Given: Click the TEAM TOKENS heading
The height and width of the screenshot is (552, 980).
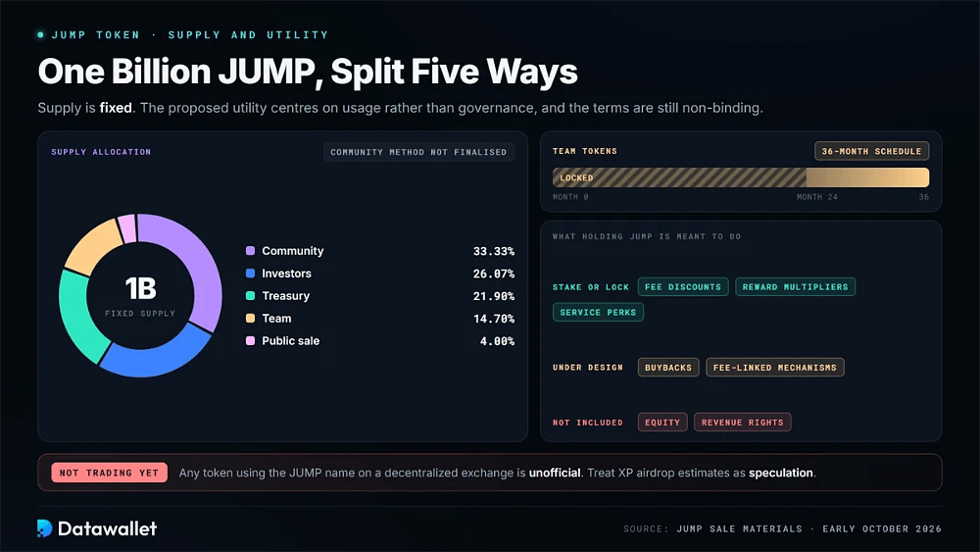Looking at the screenshot, I should pyautogui.click(x=584, y=151).
